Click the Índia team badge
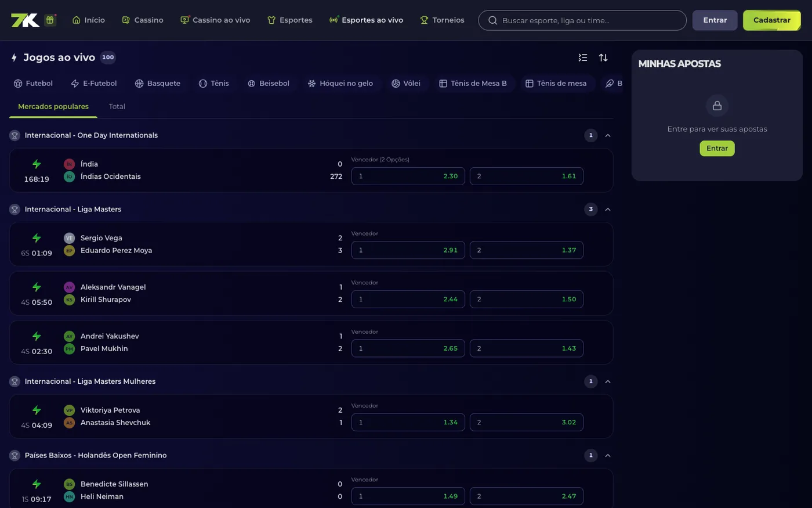 70,164
